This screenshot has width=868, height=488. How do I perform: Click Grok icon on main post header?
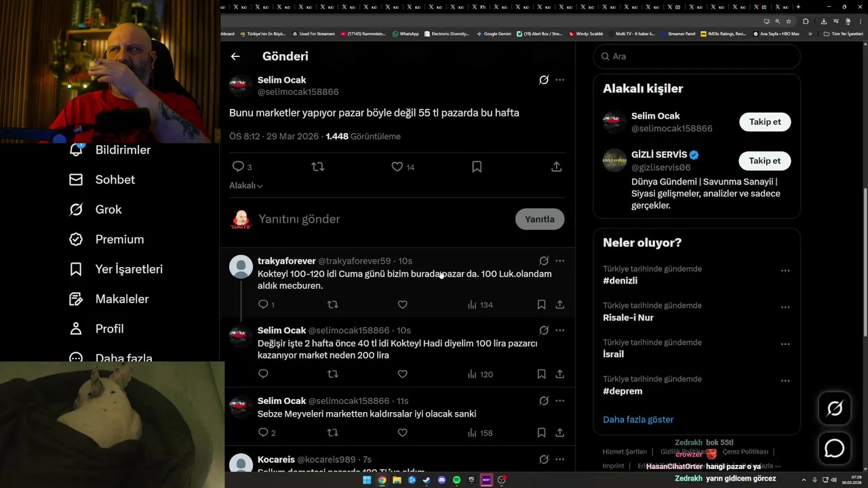click(544, 80)
